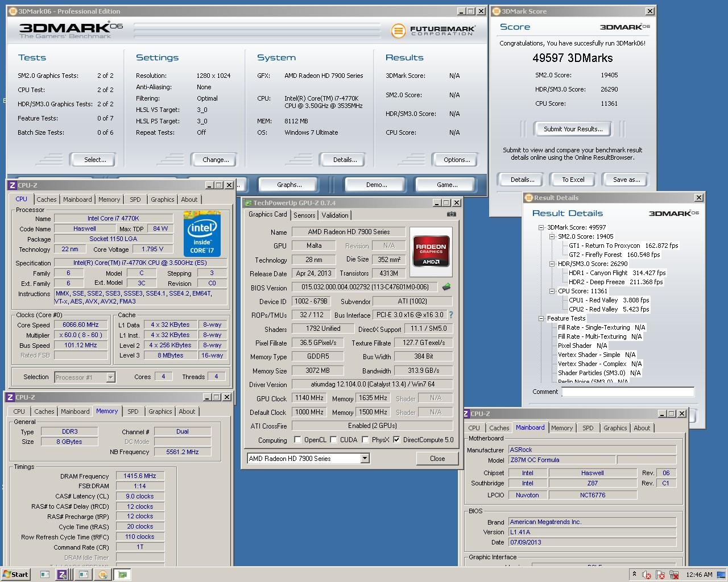Open the Windows Start menu
This screenshot has height=582, width=728.
(x=15, y=574)
